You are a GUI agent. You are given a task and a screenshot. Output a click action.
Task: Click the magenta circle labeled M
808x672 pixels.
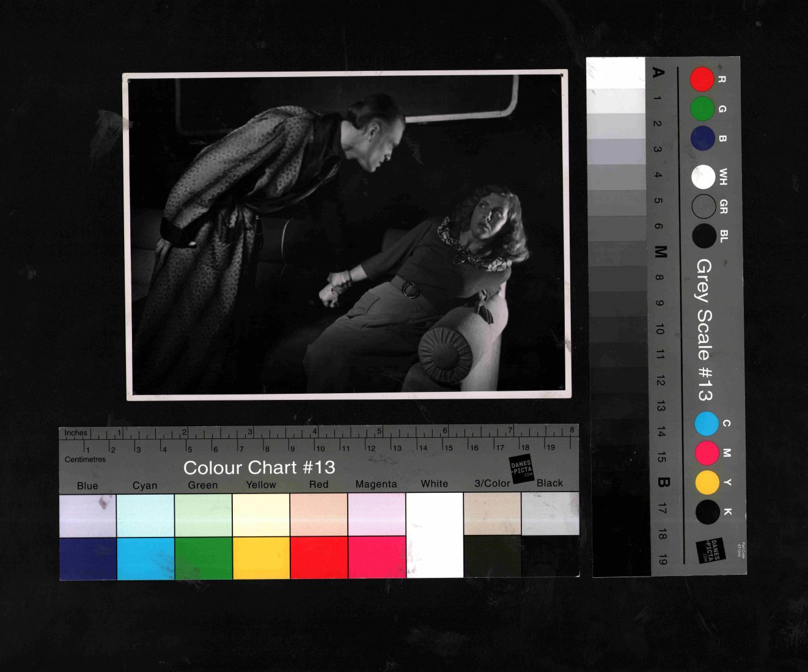click(x=707, y=453)
